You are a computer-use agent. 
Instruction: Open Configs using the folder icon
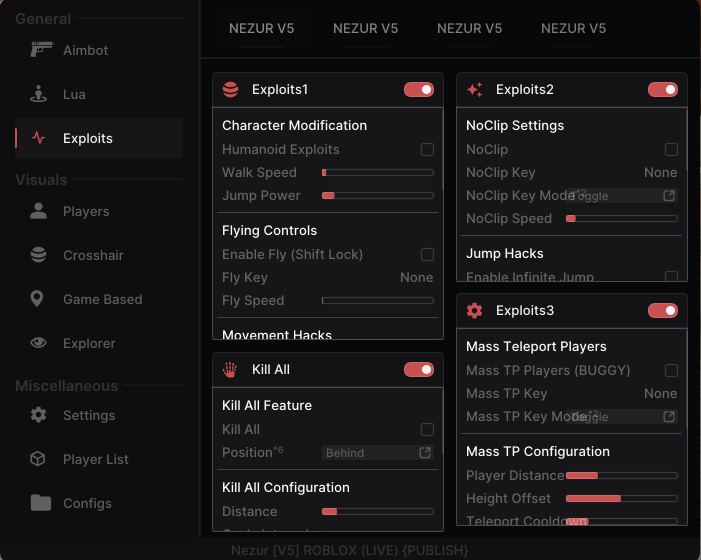(x=41, y=503)
